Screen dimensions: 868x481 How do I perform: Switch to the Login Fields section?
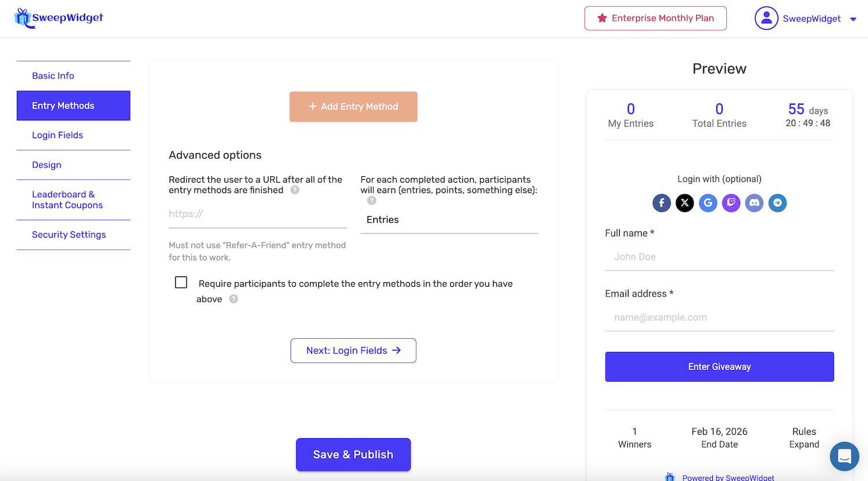coord(57,135)
